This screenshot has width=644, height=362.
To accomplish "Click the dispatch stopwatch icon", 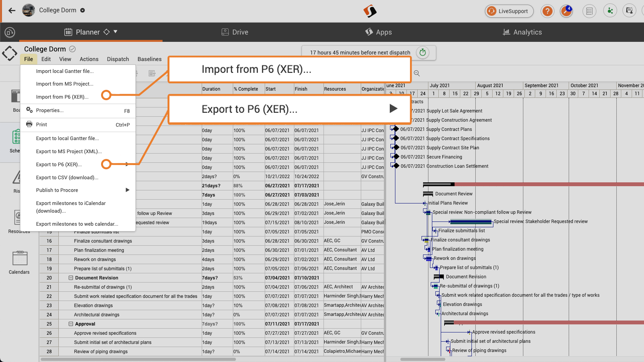I will click(423, 53).
